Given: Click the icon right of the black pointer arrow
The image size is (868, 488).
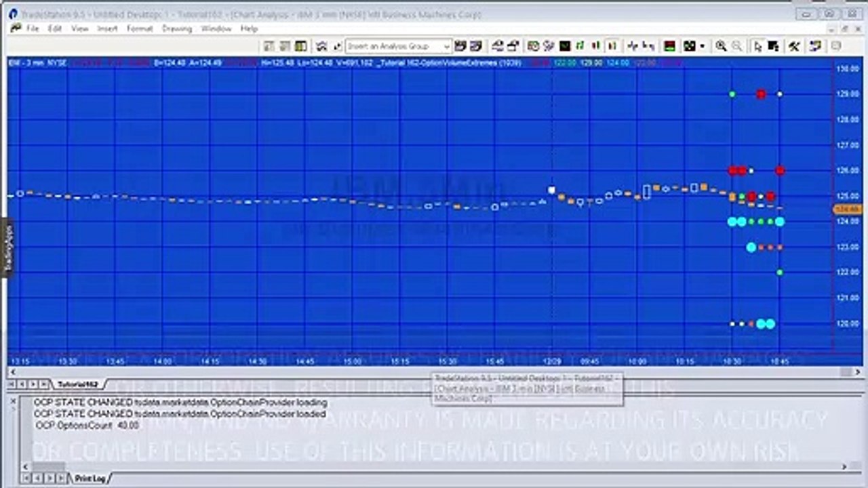Looking at the screenshot, I should [773, 46].
